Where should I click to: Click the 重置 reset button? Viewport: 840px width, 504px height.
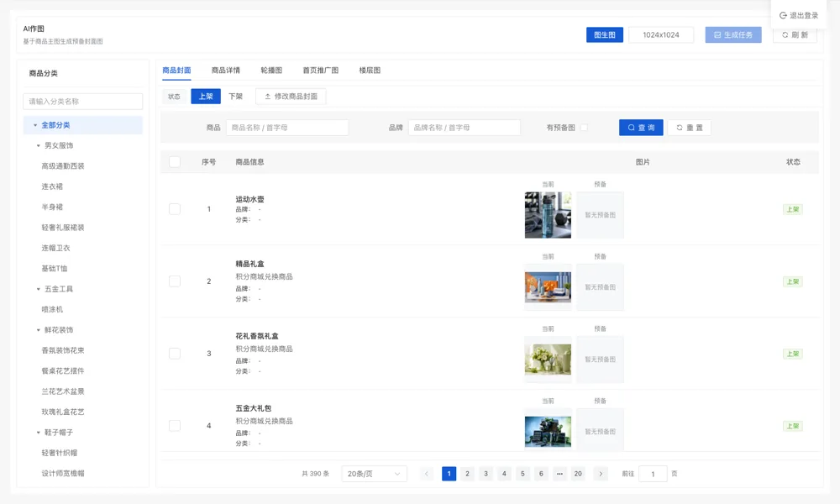tap(689, 128)
